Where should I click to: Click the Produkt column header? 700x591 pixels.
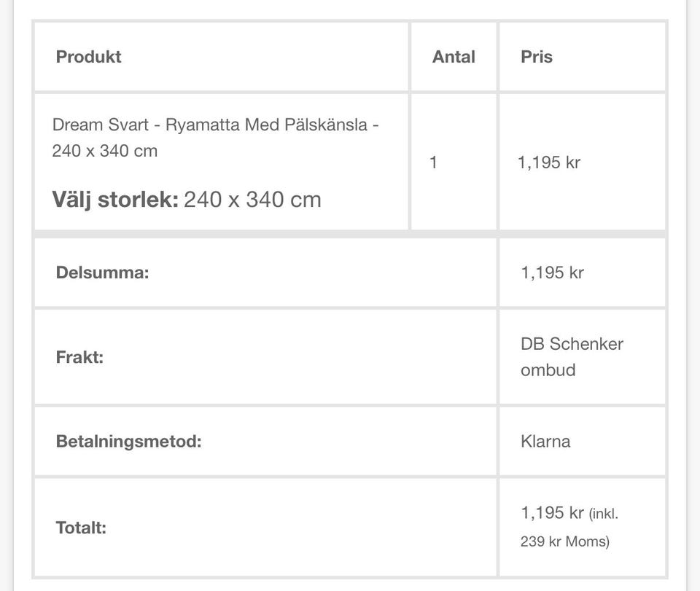pyautogui.click(x=88, y=57)
